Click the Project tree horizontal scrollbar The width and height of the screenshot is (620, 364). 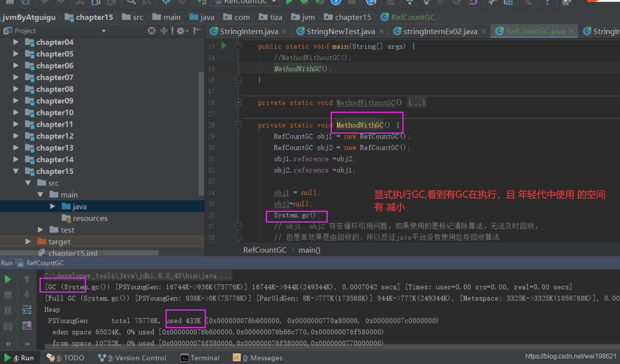coord(79,253)
